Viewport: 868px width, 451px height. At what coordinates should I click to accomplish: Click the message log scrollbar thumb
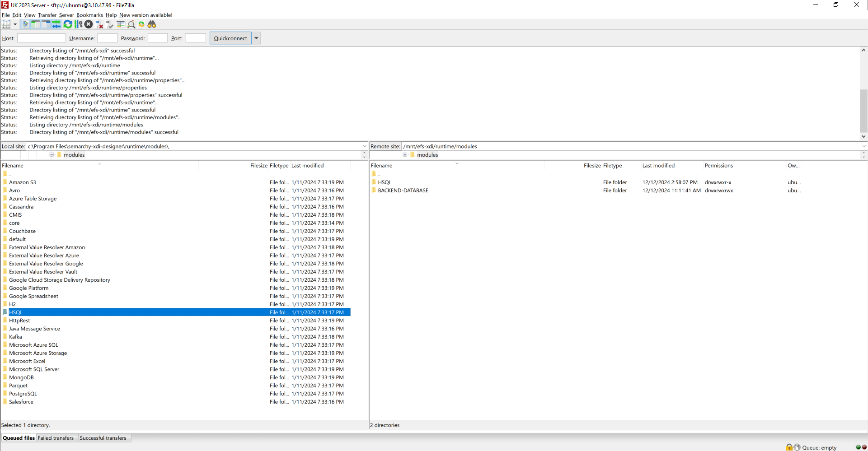863,110
